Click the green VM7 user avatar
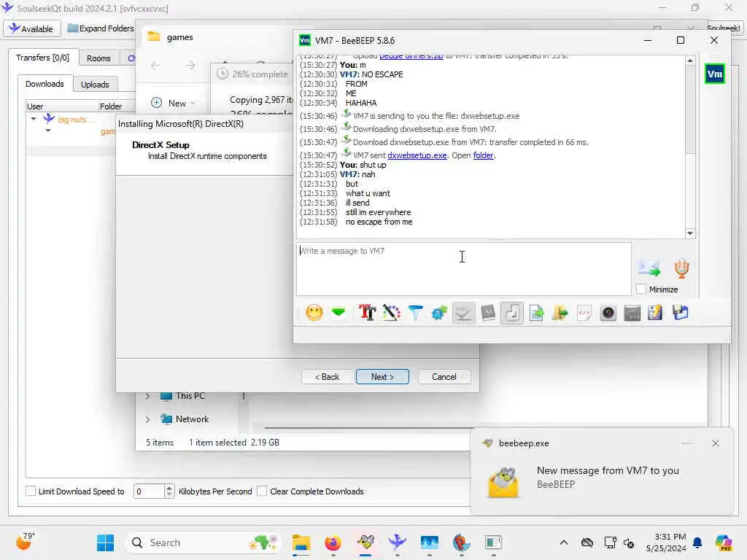Viewport: 747px width, 560px height. (715, 74)
